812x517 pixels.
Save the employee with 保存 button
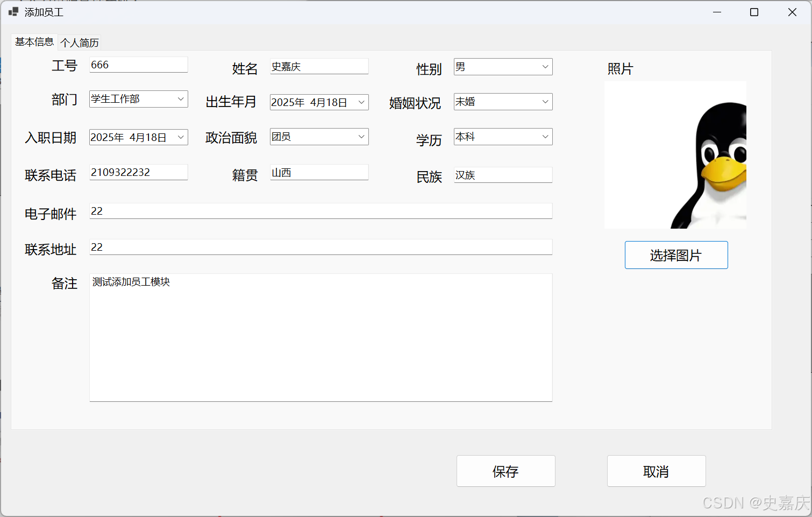(x=505, y=471)
